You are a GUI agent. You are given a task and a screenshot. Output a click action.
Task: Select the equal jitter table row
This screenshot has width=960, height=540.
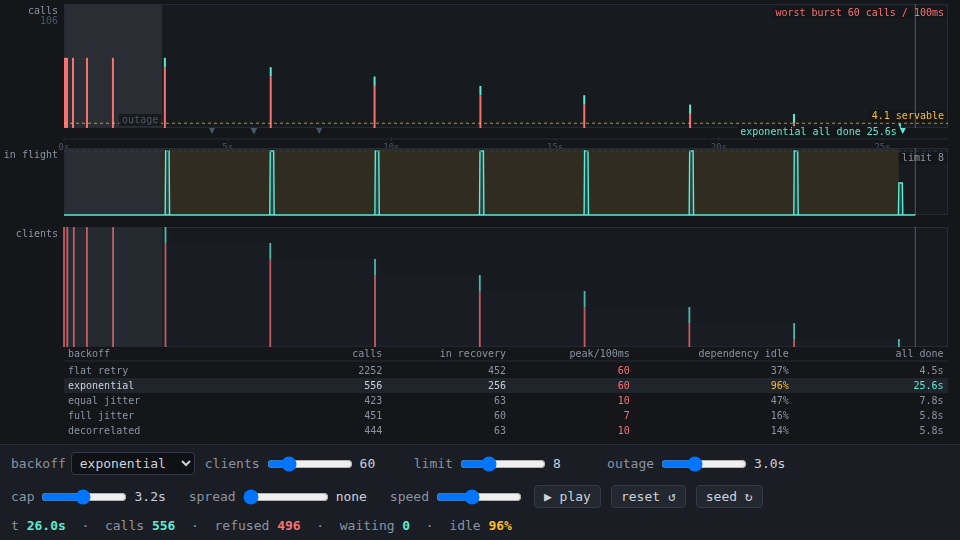pyautogui.click(x=506, y=400)
